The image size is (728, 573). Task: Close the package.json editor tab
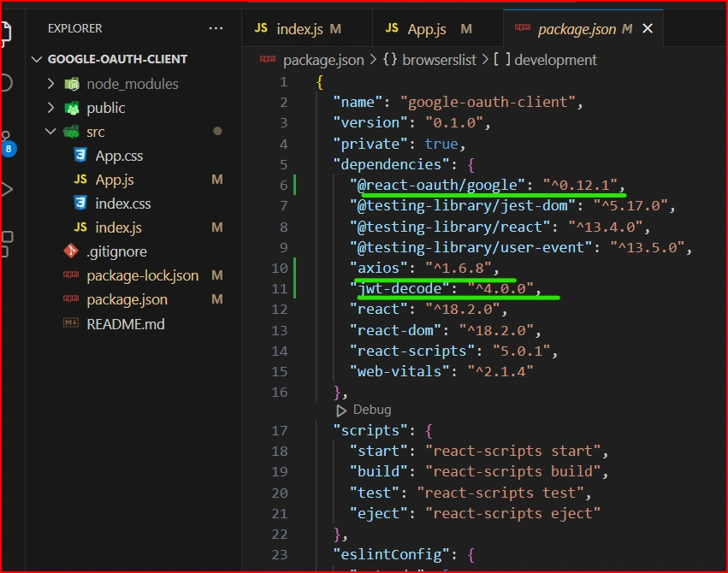point(648,29)
